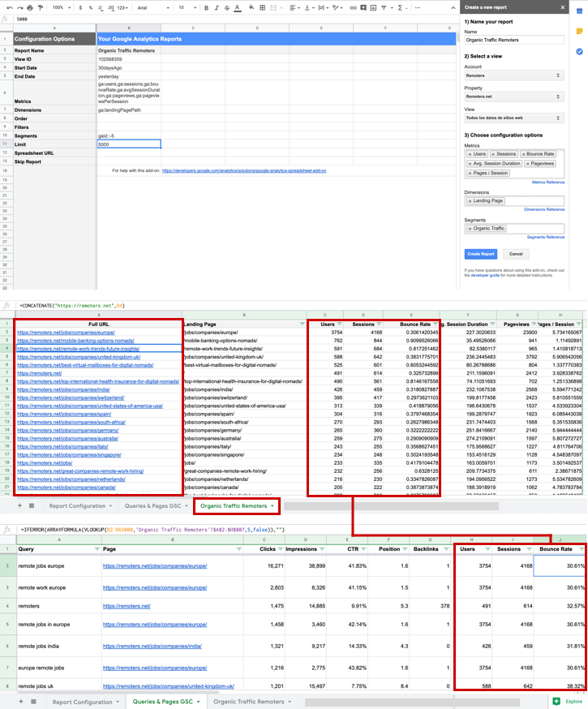Open the filter on Clicks column
588x709 pixels.
pyautogui.click(x=281, y=549)
